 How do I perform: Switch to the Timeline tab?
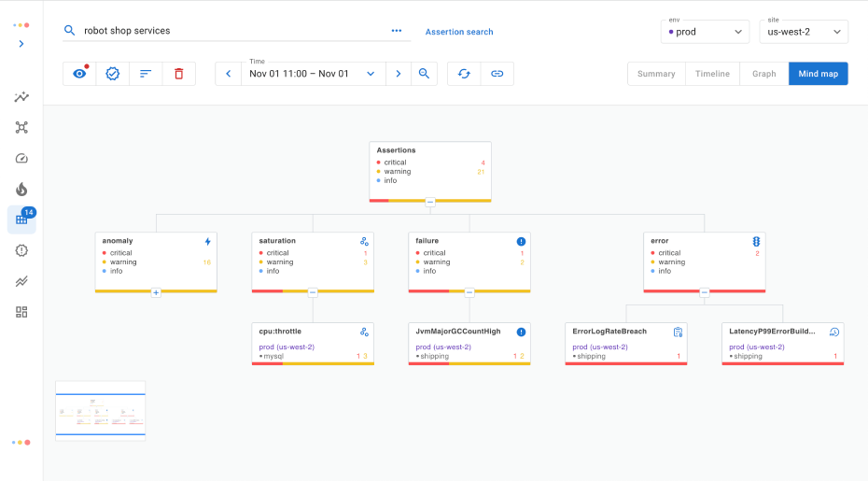712,74
